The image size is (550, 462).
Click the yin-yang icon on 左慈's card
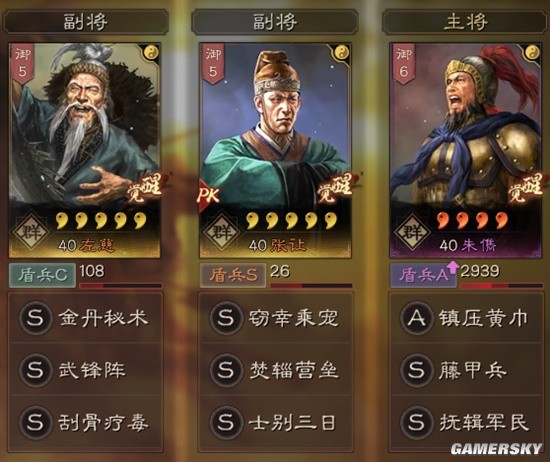[x=152, y=53]
